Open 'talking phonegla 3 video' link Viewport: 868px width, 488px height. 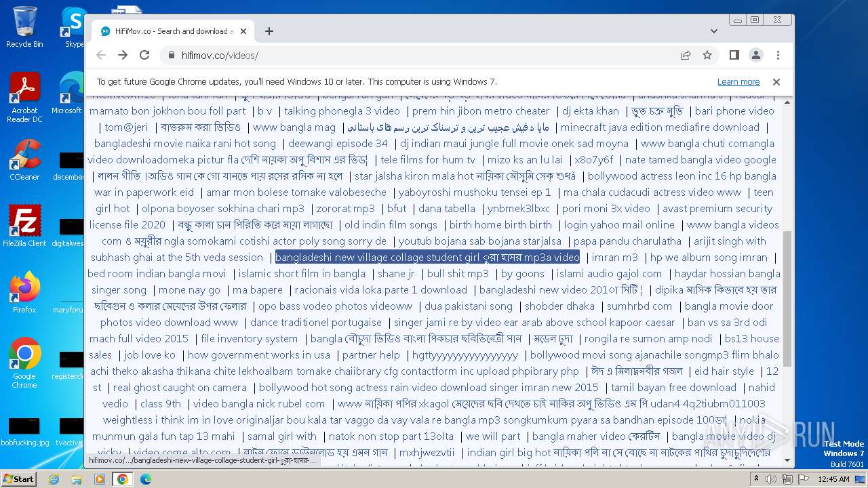(x=342, y=111)
